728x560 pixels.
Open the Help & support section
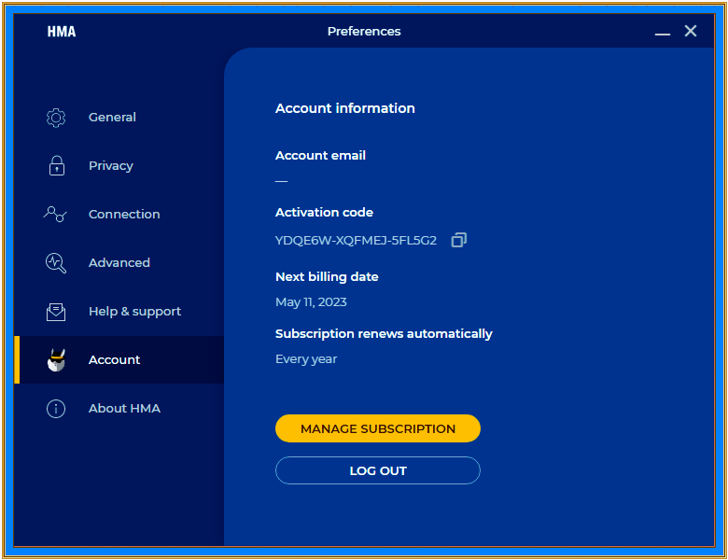click(119, 312)
